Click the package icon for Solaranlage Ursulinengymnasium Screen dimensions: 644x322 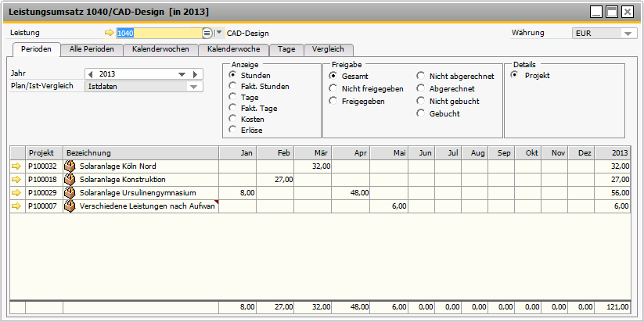point(70,193)
